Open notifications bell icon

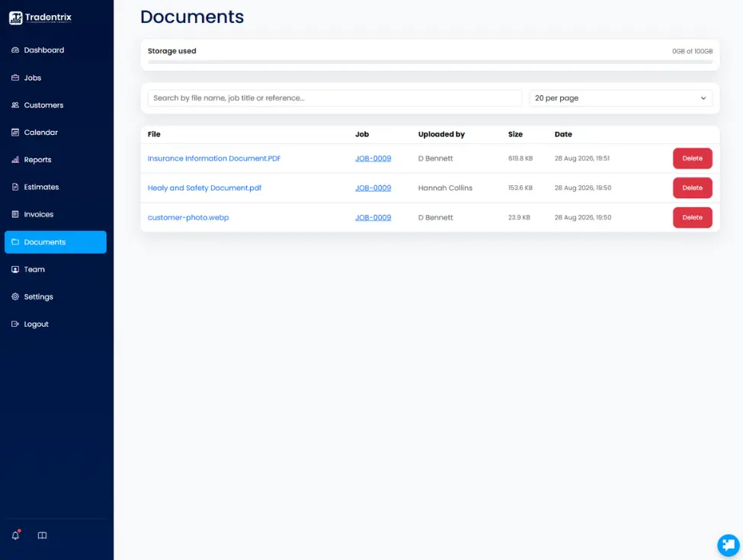16,535
